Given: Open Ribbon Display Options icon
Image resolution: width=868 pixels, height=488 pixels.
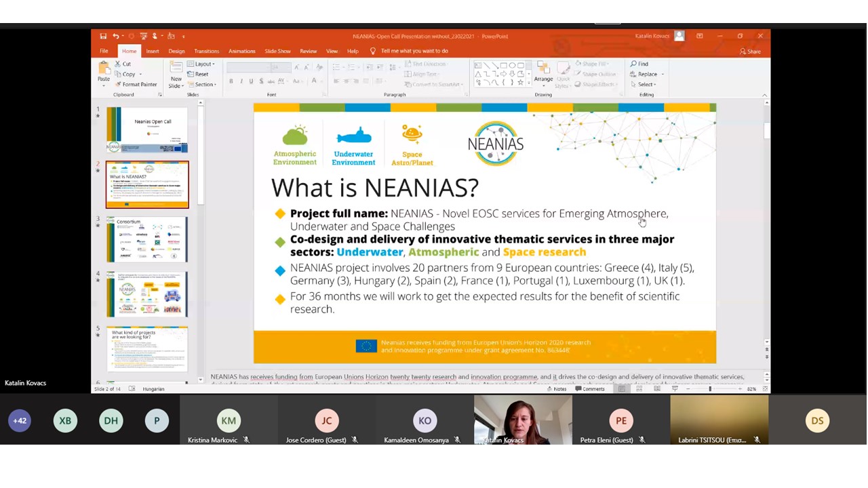Looking at the screenshot, I should (699, 36).
